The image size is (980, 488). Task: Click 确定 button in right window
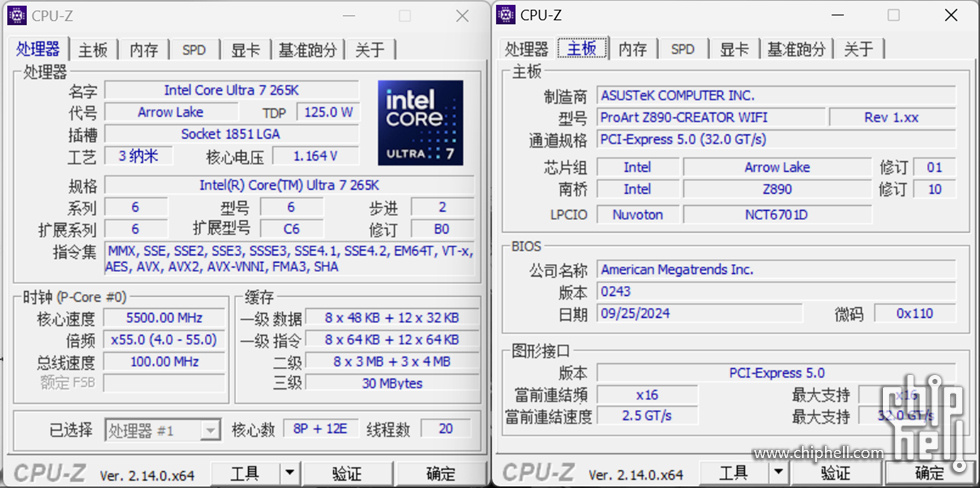click(929, 473)
